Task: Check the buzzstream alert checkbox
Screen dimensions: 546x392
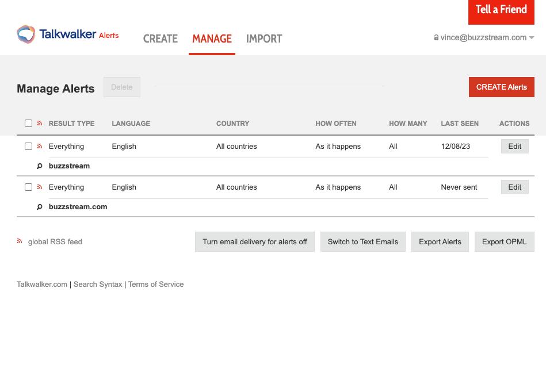Action: 29,147
